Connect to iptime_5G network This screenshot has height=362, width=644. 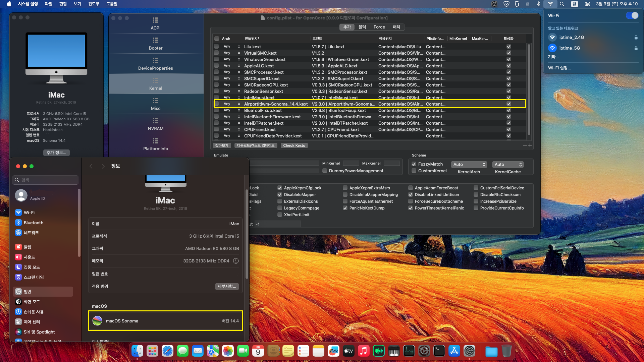593,48
